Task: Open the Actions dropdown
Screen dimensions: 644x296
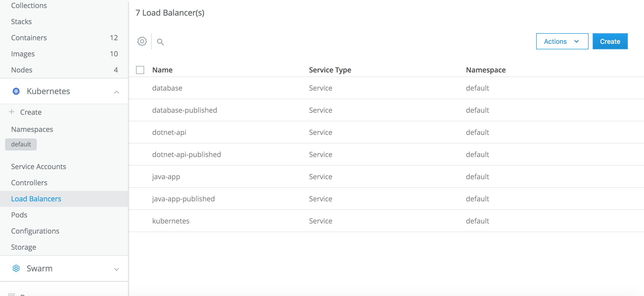Action: [x=562, y=41]
